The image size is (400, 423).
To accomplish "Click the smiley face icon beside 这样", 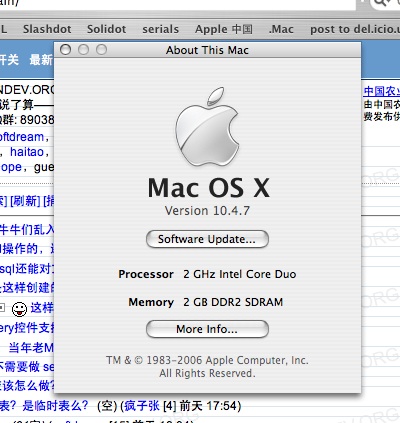I will [19, 309].
